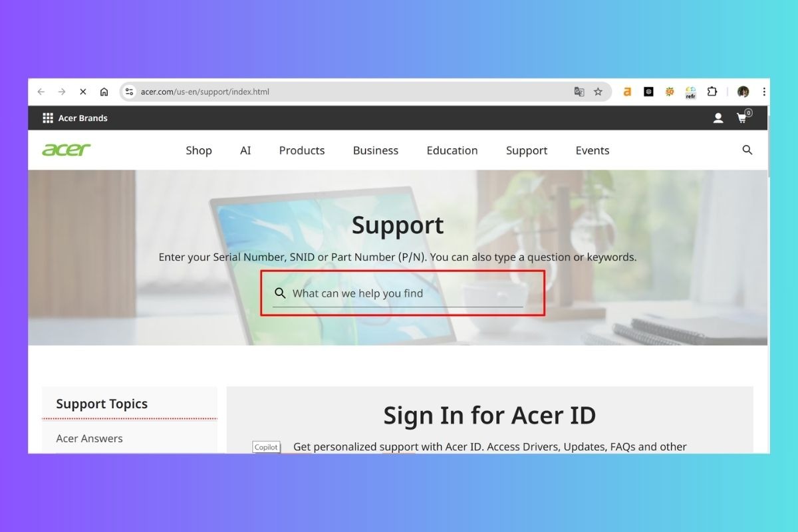This screenshot has width=798, height=532.
Task: Open the Acer Brands grid icon
Action: [48, 118]
